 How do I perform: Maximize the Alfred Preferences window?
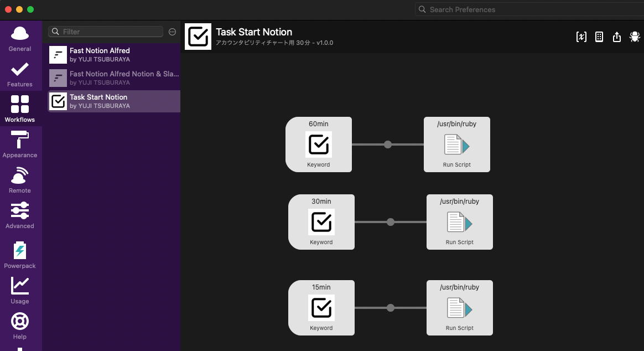30,9
